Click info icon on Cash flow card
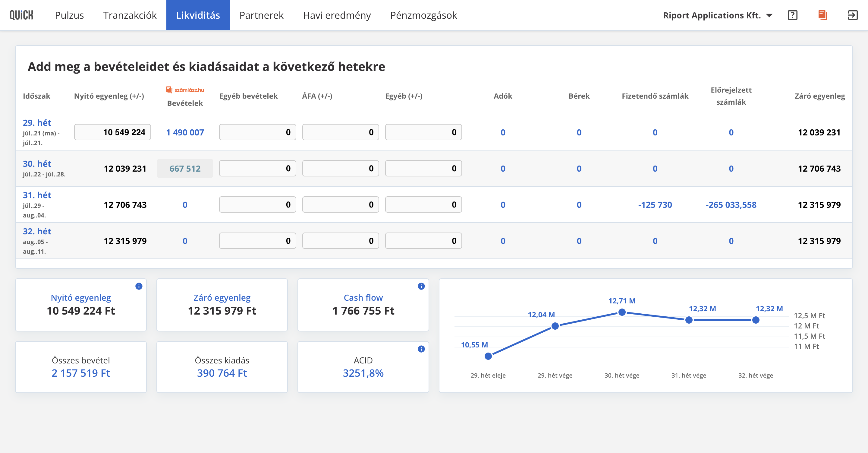The image size is (868, 453). (x=421, y=287)
